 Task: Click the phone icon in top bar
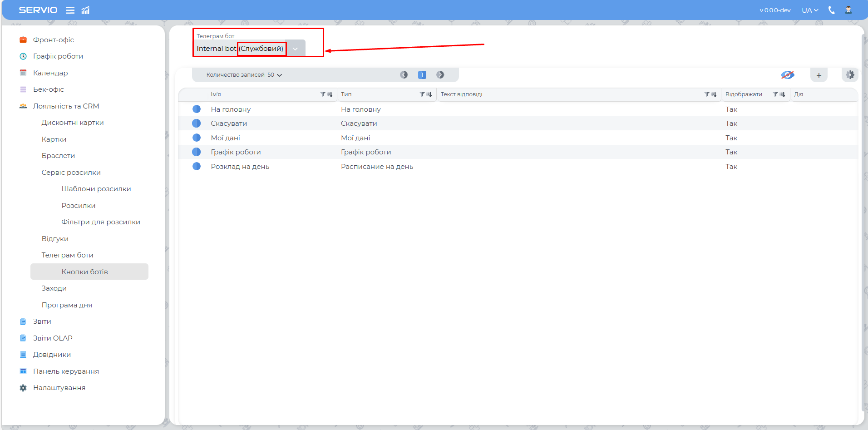click(831, 10)
